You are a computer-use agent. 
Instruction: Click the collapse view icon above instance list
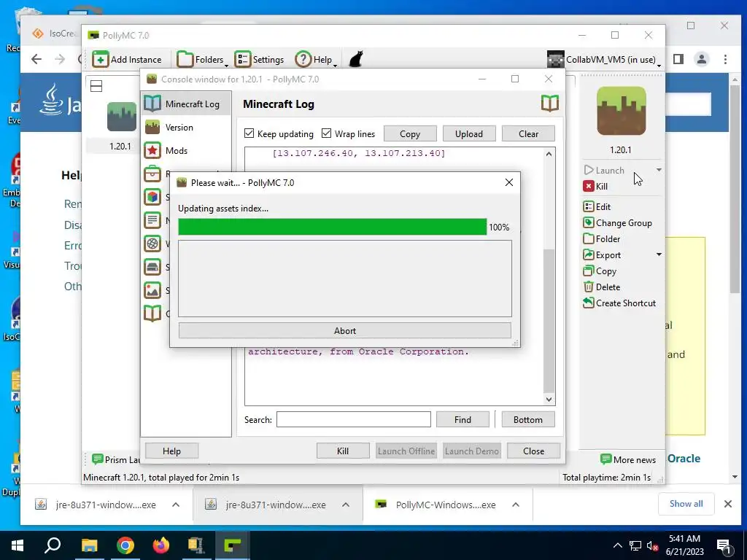[96, 86]
